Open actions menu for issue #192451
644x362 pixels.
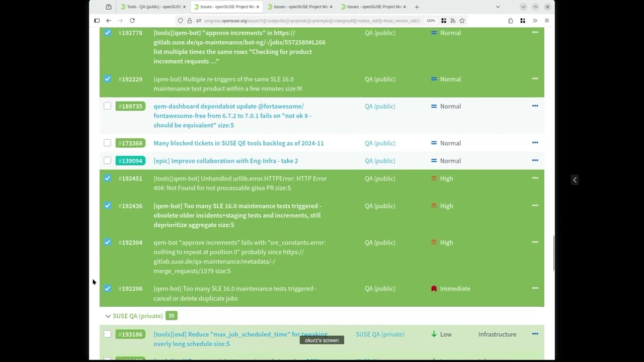[x=535, y=178]
